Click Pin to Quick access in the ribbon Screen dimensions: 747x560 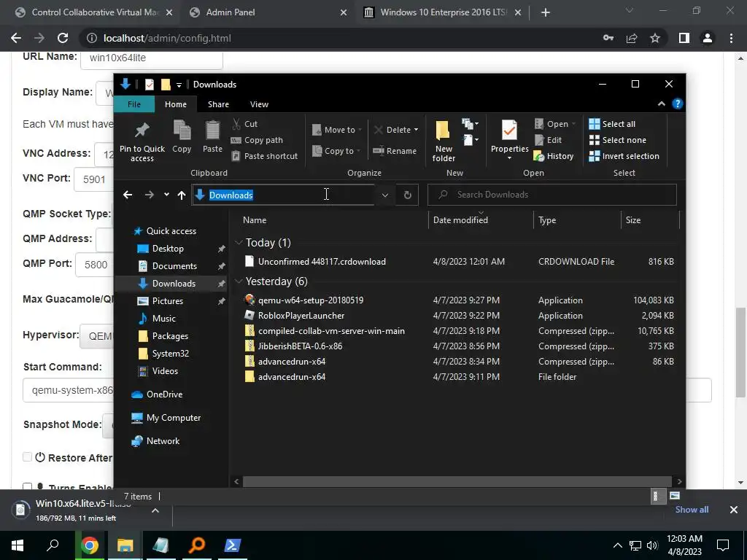pyautogui.click(x=142, y=141)
